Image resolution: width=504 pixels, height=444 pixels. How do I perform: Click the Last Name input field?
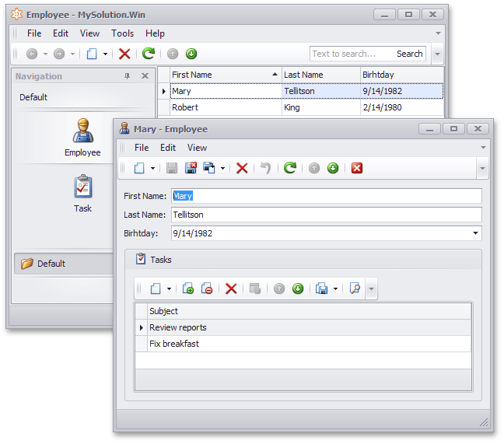click(x=325, y=215)
